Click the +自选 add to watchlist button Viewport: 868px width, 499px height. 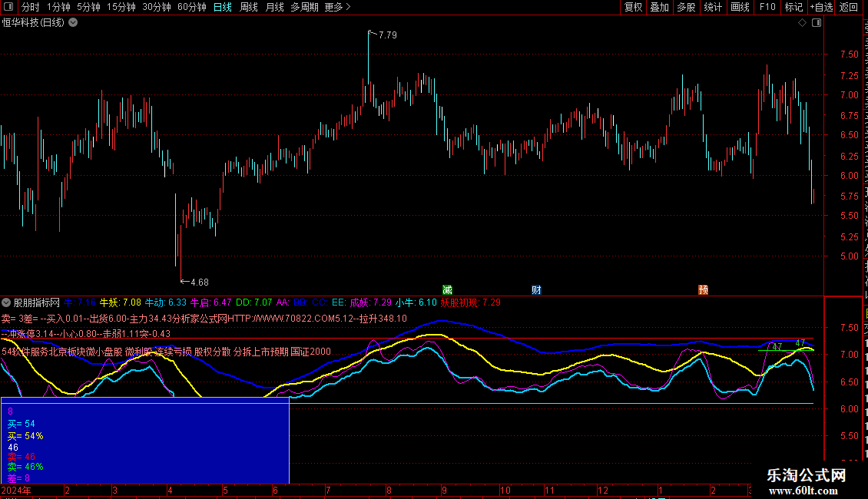tap(820, 7)
